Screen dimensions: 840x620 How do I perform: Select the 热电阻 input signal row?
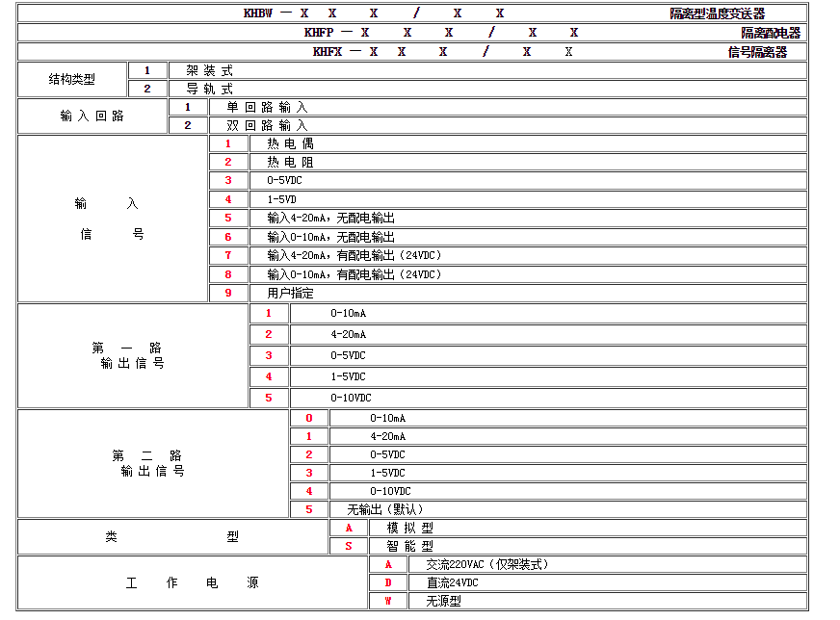(290, 162)
